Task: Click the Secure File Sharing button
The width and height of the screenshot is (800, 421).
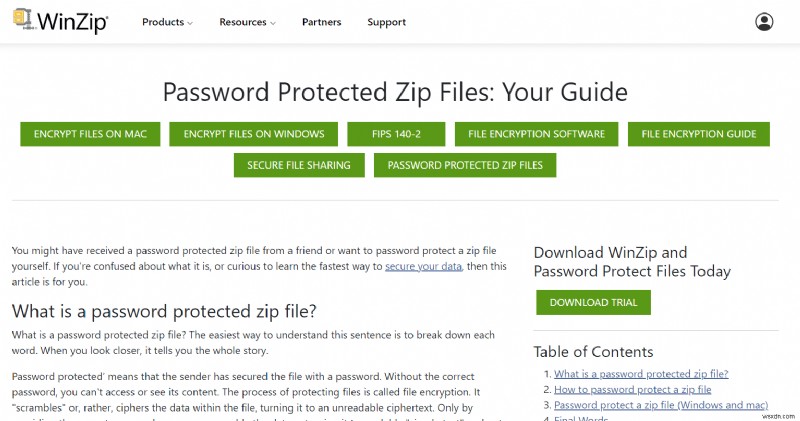Action: [299, 165]
